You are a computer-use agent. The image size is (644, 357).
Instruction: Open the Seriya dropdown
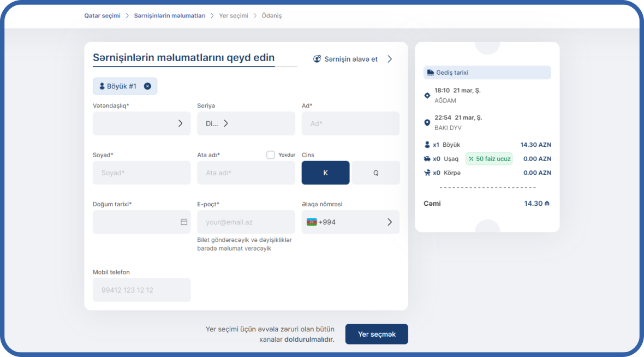click(x=246, y=123)
